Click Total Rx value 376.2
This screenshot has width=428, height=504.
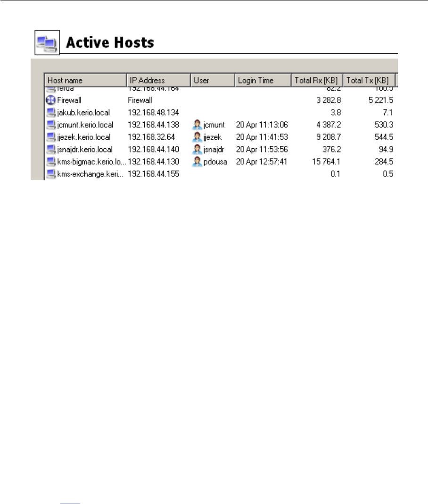tap(332, 150)
